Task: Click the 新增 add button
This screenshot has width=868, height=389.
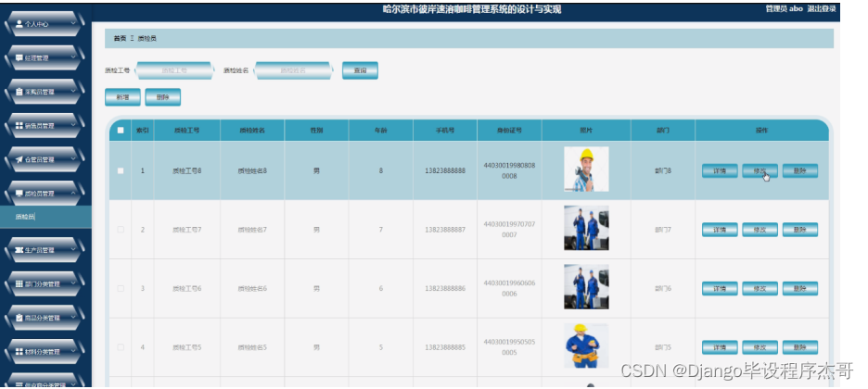Action: coord(122,97)
